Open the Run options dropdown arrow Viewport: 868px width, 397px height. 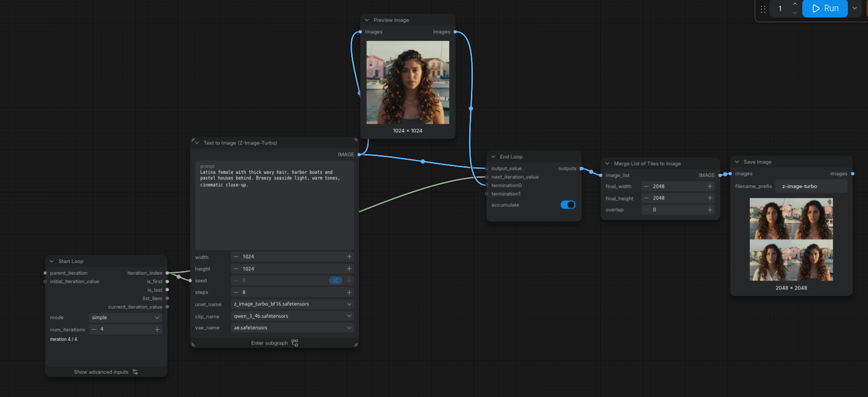click(x=855, y=8)
